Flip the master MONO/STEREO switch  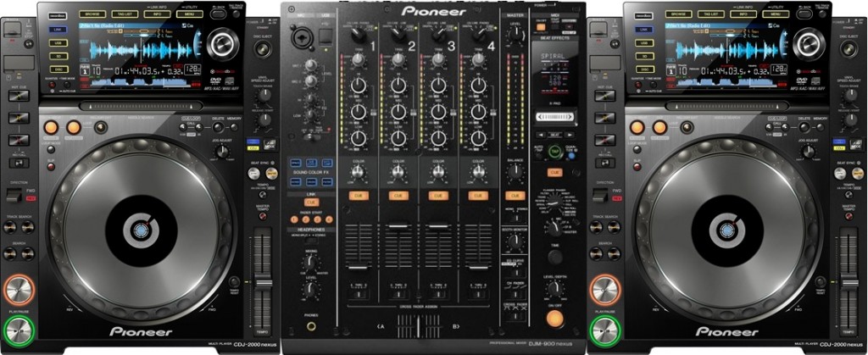pyautogui.click(x=515, y=217)
